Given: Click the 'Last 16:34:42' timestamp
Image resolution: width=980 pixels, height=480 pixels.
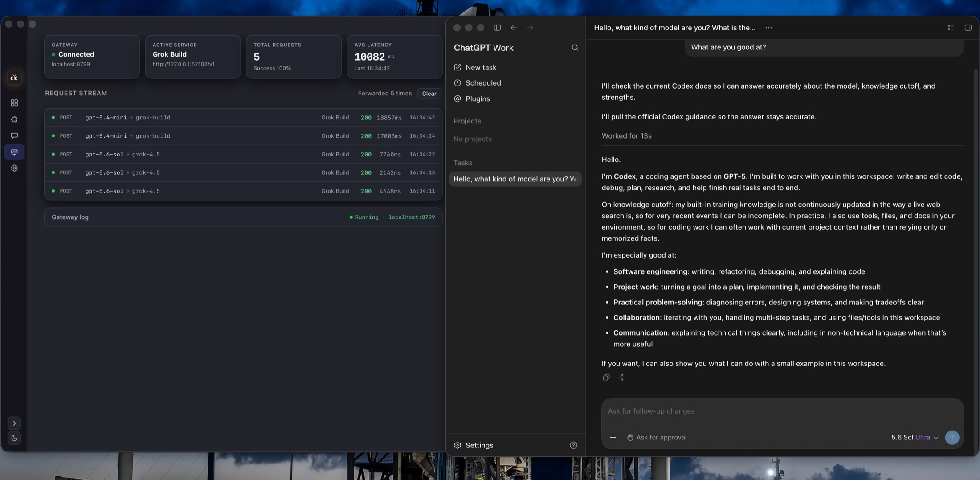Looking at the screenshot, I should pos(372,68).
